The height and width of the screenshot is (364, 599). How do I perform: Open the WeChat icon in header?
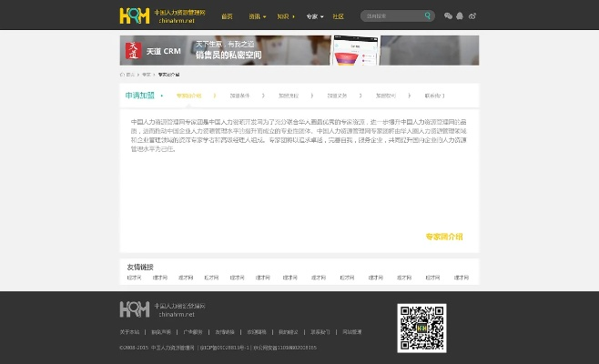[448, 16]
